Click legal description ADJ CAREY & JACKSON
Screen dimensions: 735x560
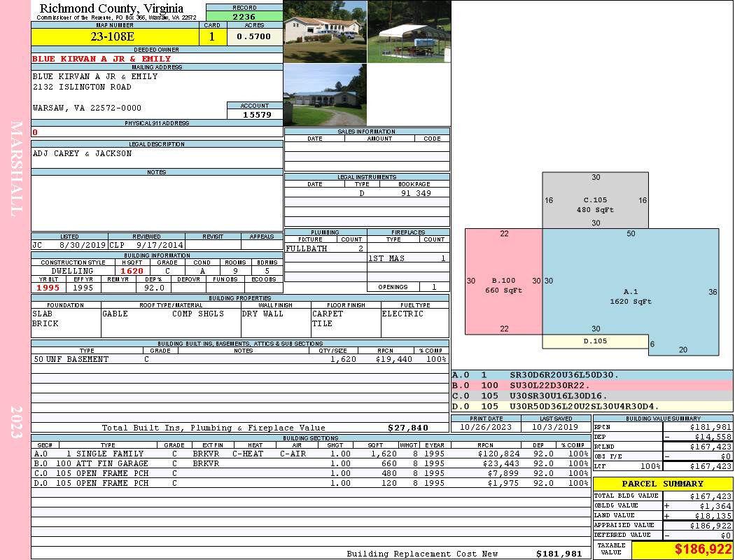[82, 154]
